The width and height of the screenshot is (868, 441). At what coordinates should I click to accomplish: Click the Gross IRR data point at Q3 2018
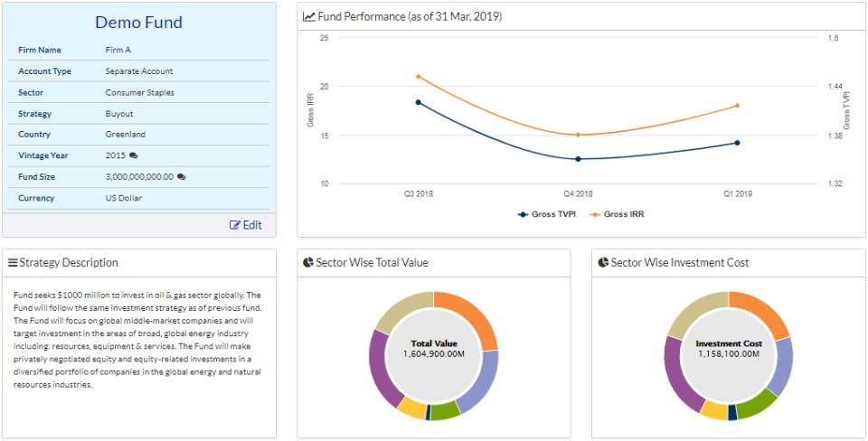coord(418,76)
